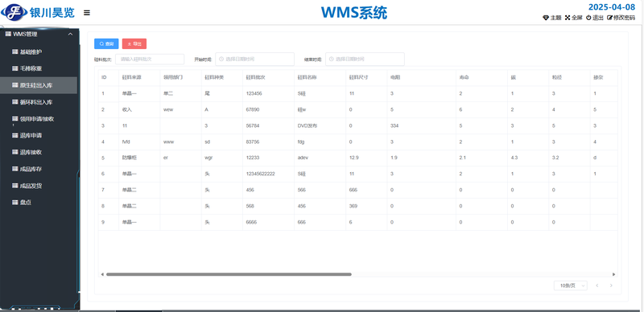Image resolution: width=644 pixels, height=312 pixels.
Task: Click the 基础维护 sidebar list icon
Action: coord(15,51)
